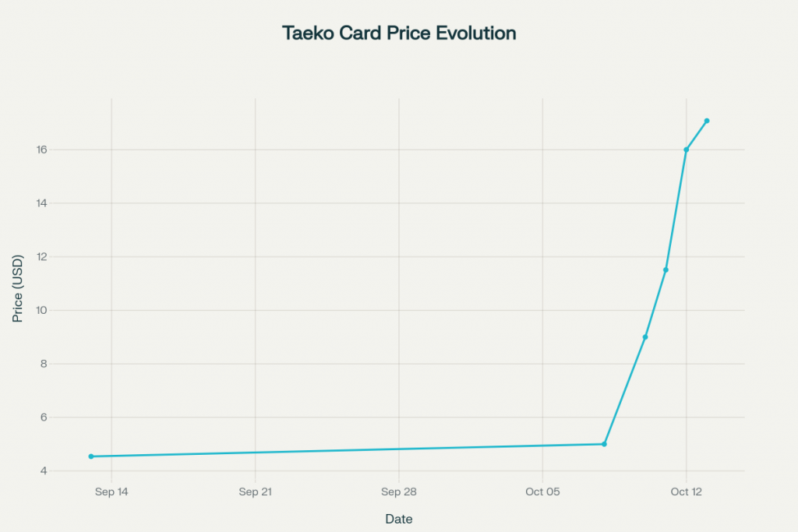The height and width of the screenshot is (532, 798).
Task: Click the Sep 14 x-axis label
Action: (111, 491)
